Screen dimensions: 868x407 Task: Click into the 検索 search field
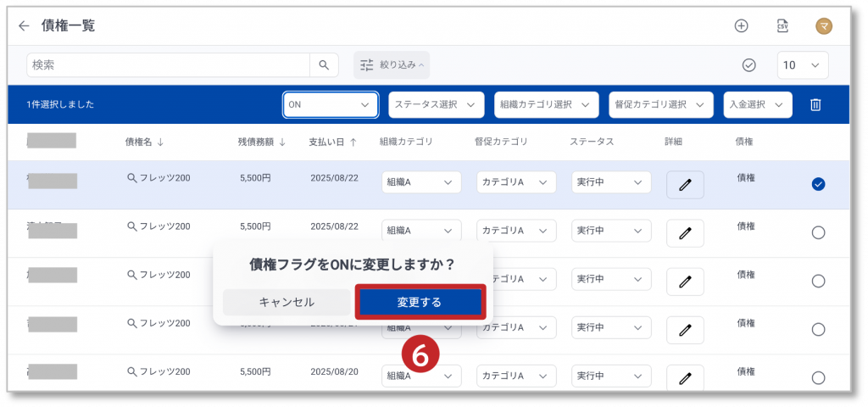[x=168, y=64]
